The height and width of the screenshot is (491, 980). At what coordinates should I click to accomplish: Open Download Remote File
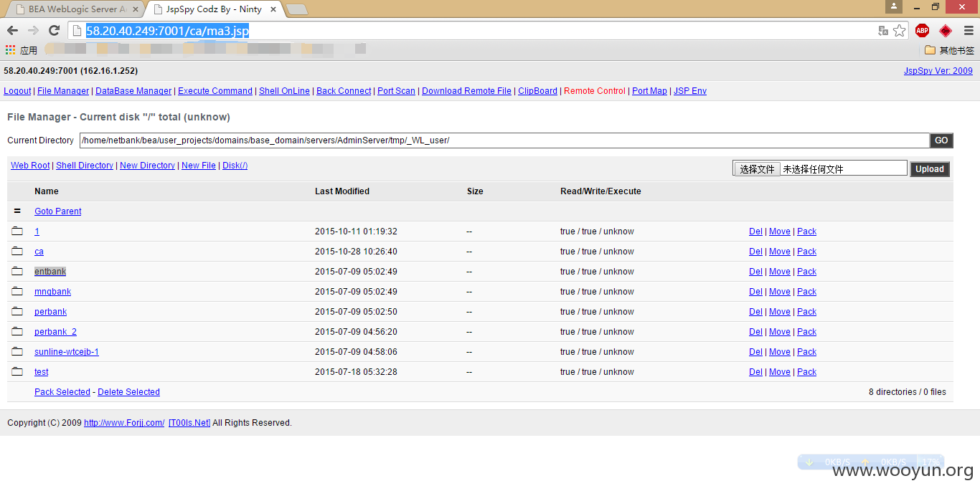[x=466, y=91]
